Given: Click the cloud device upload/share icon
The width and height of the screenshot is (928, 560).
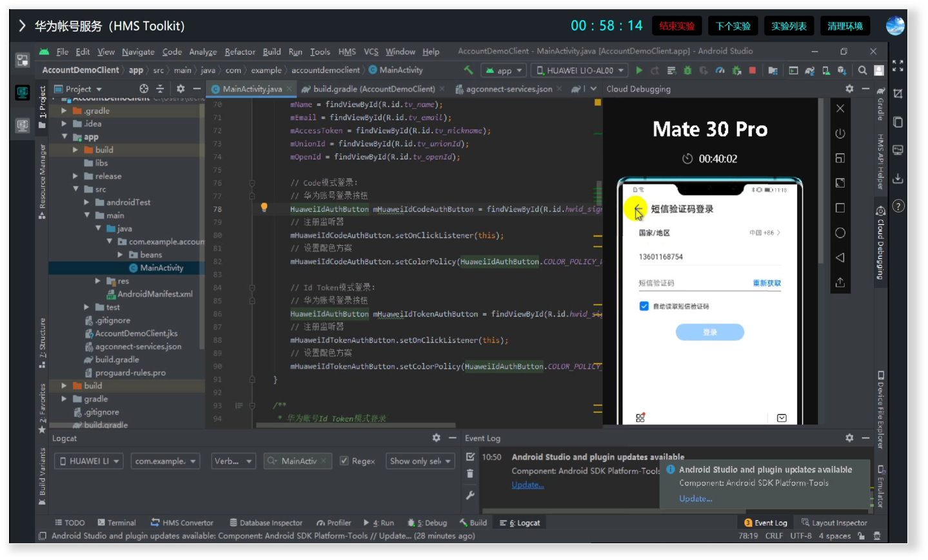Looking at the screenshot, I should click(840, 282).
